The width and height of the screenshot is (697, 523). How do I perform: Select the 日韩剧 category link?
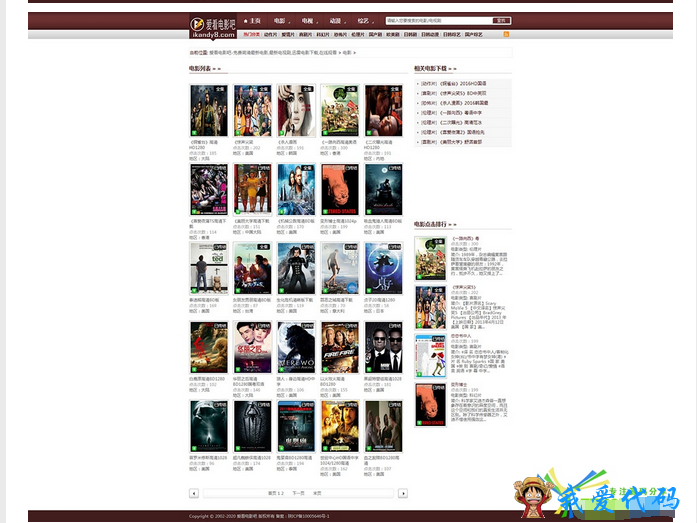(x=410, y=35)
